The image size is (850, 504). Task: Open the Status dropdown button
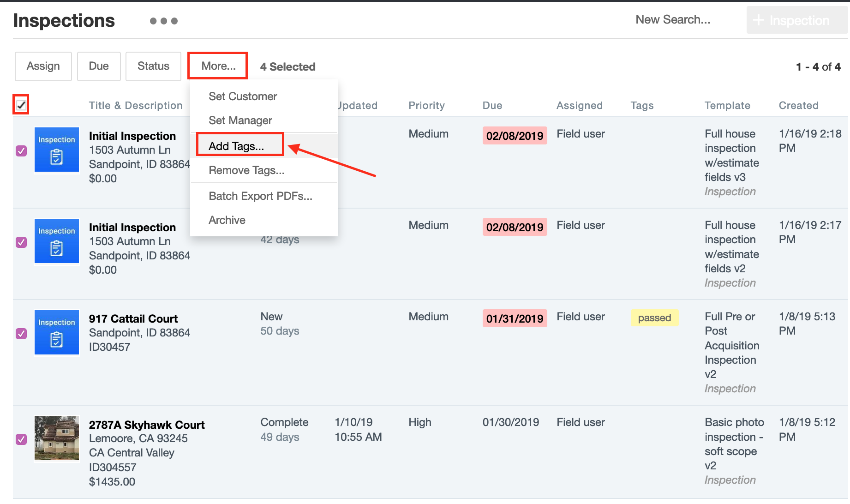click(153, 66)
